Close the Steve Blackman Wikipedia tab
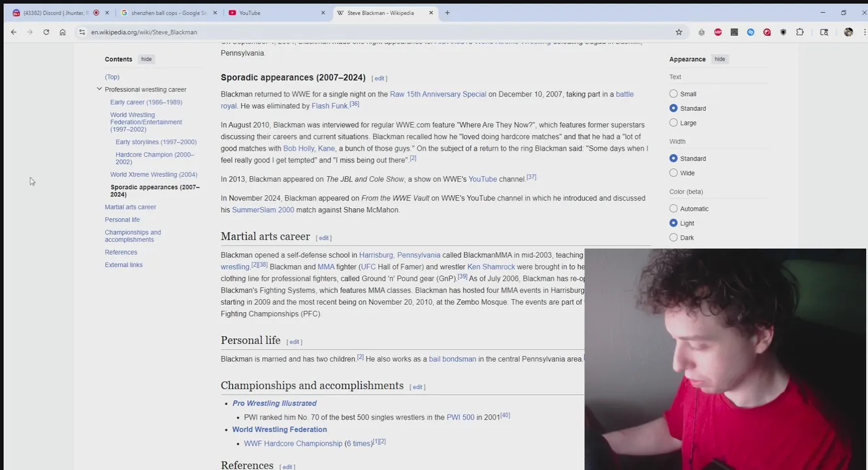The image size is (868, 470). click(x=431, y=12)
